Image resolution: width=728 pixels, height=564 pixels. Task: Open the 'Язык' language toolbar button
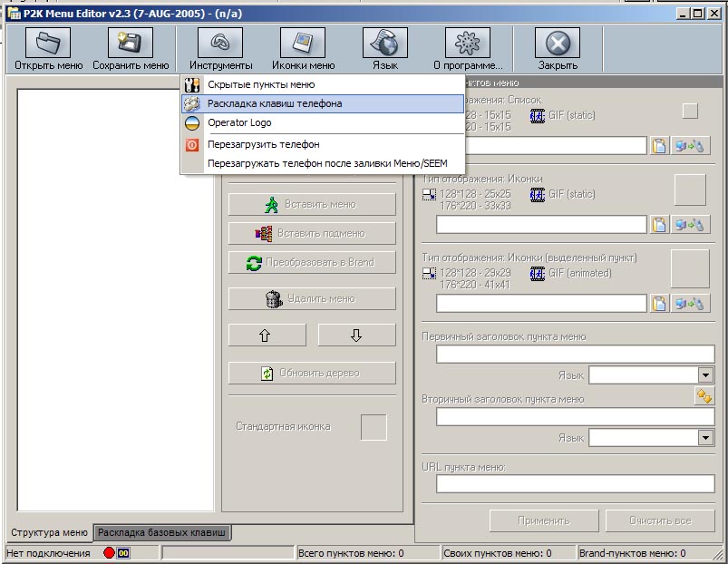(385, 49)
